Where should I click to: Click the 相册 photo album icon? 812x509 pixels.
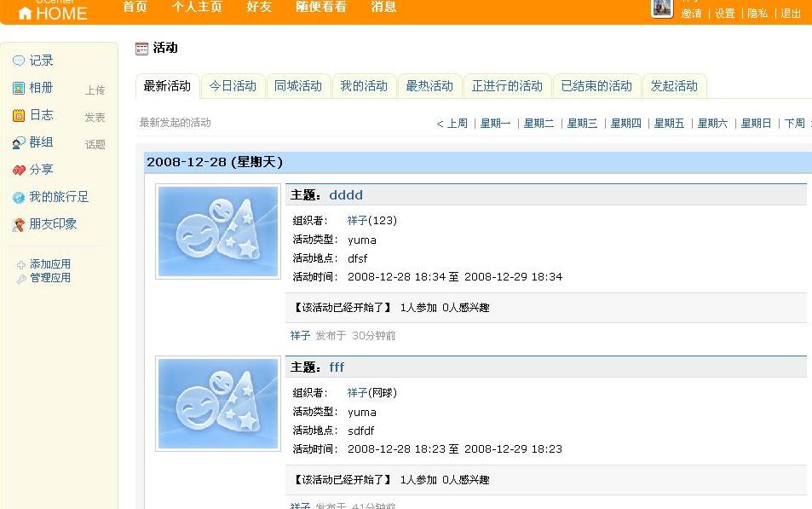click(x=19, y=88)
